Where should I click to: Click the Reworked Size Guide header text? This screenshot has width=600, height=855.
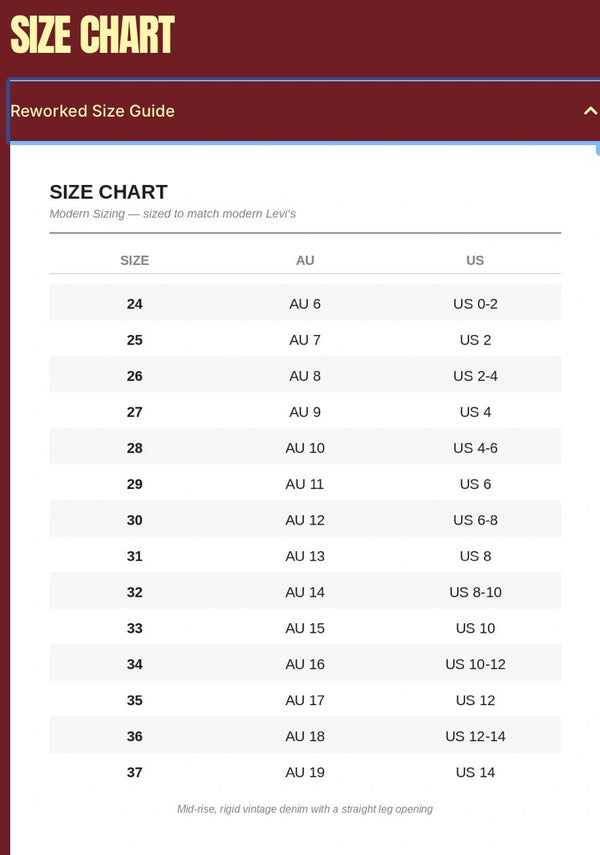point(93,111)
